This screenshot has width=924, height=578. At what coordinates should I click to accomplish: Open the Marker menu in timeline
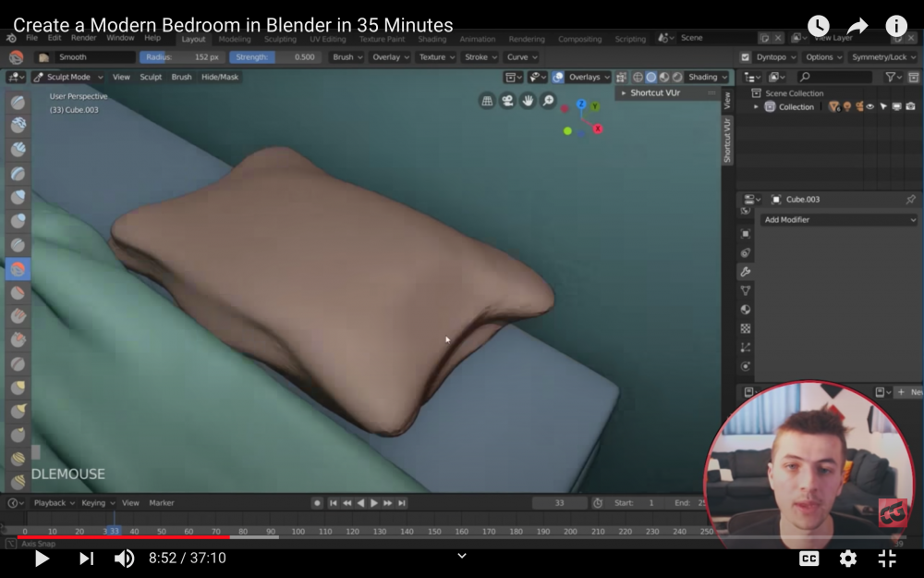click(x=162, y=503)
